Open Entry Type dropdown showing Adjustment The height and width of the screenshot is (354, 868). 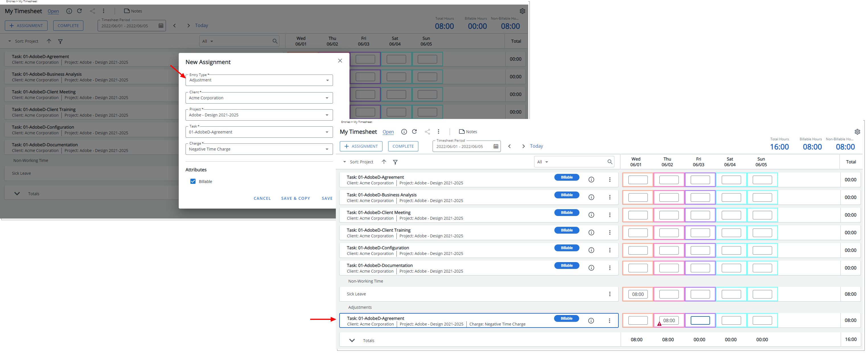point(259,80)
